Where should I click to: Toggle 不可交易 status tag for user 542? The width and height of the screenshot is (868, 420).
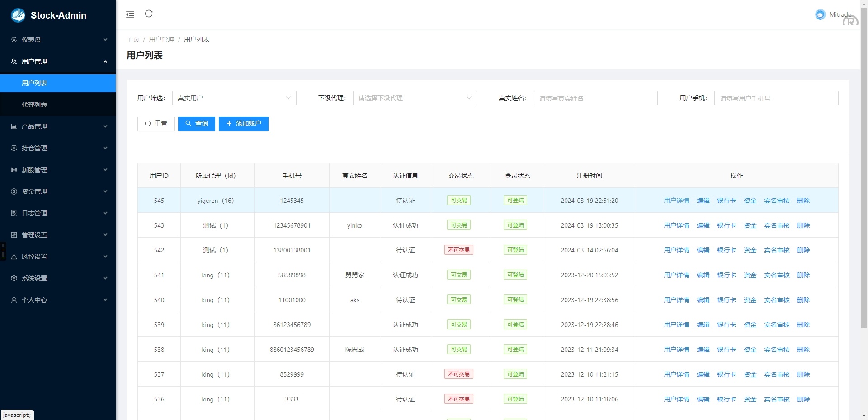coord(458,250)
